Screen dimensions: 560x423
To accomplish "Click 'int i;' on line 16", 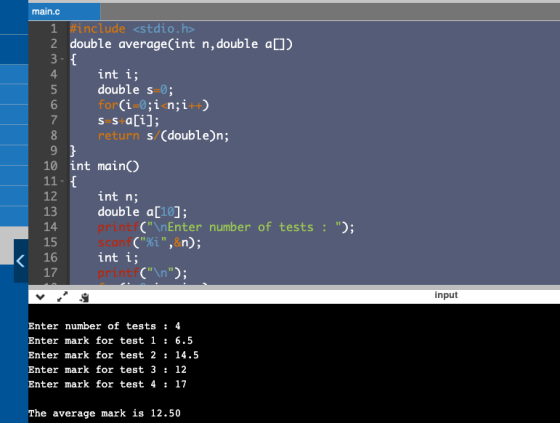I will [118, 258].
